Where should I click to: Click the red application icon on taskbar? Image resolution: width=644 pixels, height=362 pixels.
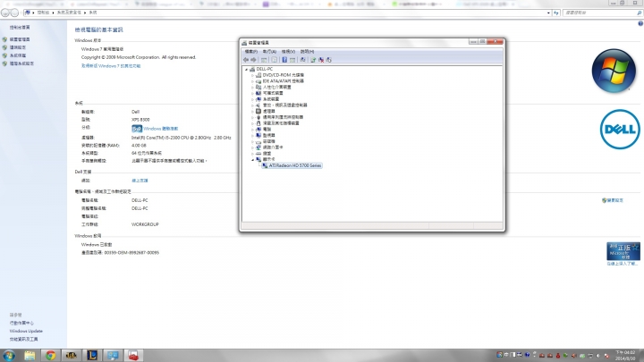tap(133, 356)
